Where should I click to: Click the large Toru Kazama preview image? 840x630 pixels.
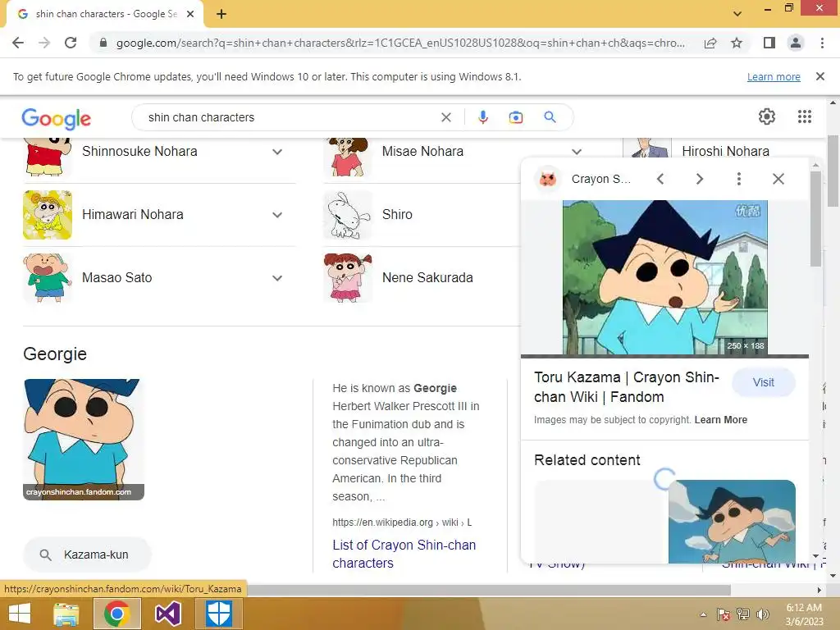coord(664,277)
